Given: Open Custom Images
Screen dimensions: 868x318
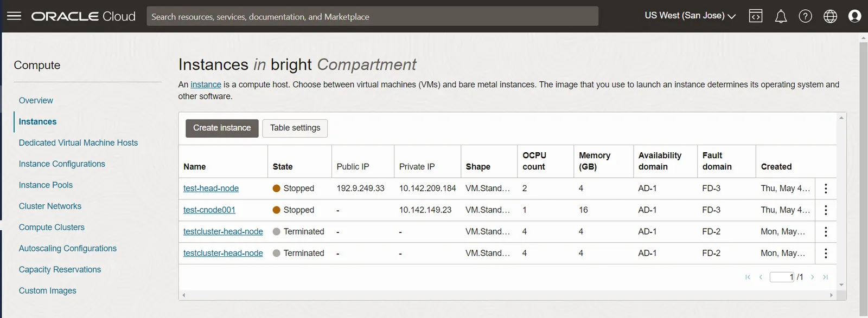Looking at the screenshot, I should click(x=48, y=291).
